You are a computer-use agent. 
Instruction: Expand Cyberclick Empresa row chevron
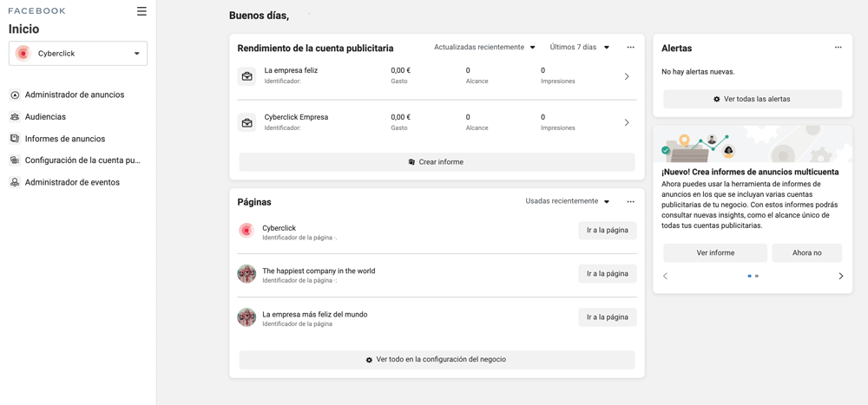627,123
